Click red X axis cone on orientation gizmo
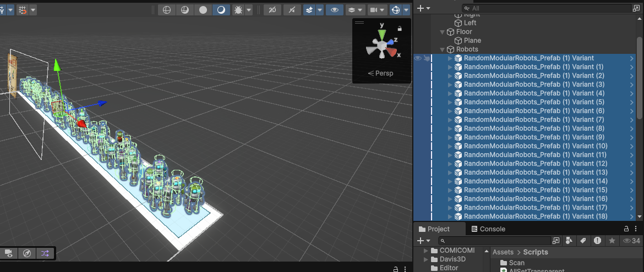The width and height of the screenshot is (644, 272). [x=392, y=53]
